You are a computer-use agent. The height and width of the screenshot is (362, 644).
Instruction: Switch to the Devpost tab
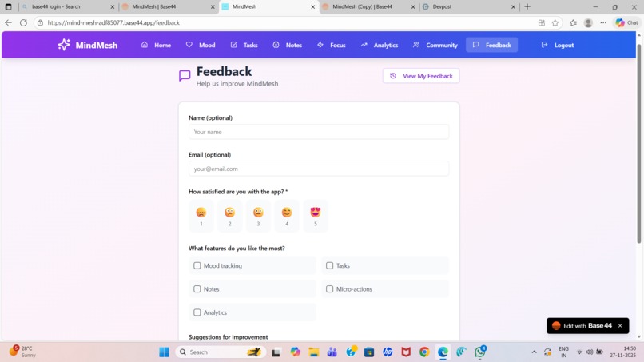coord(469,6)
